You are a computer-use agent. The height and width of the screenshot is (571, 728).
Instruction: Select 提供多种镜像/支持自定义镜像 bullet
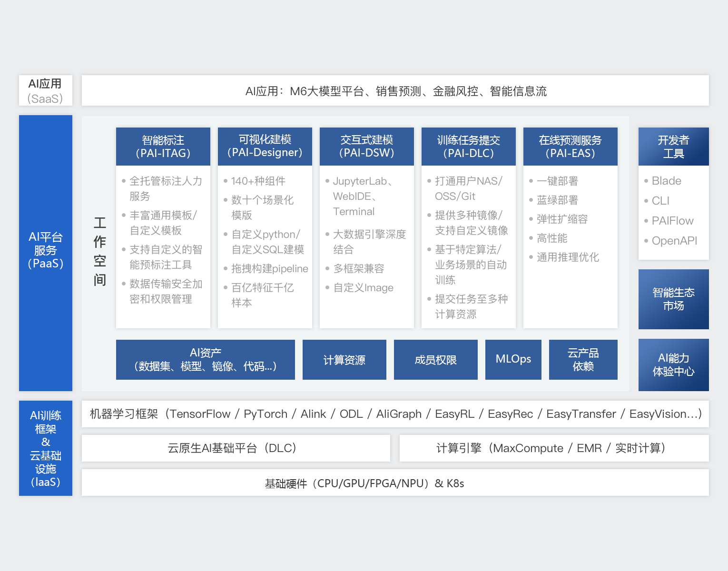click(468, 223)
